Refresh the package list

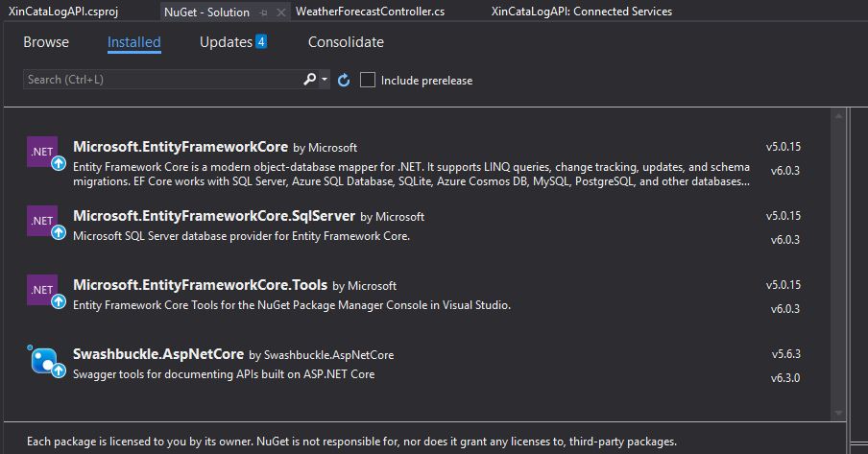click(344, 81)
